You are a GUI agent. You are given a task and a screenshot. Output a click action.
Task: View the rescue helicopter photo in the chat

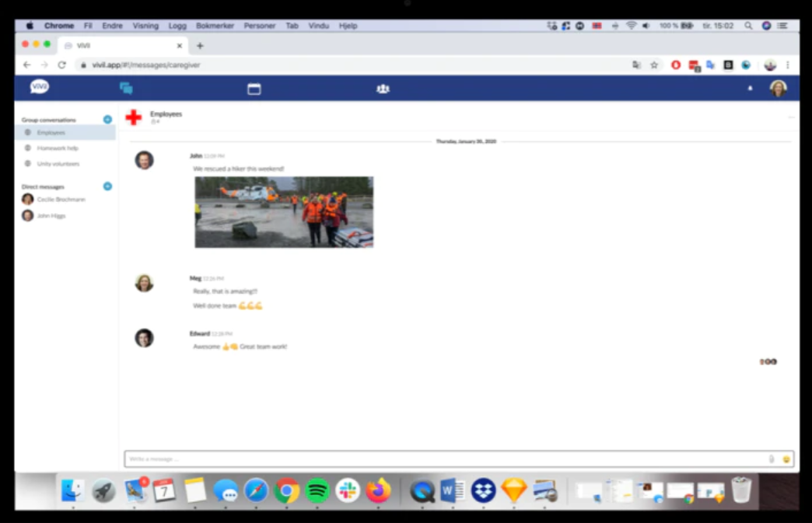coord(283,211)
